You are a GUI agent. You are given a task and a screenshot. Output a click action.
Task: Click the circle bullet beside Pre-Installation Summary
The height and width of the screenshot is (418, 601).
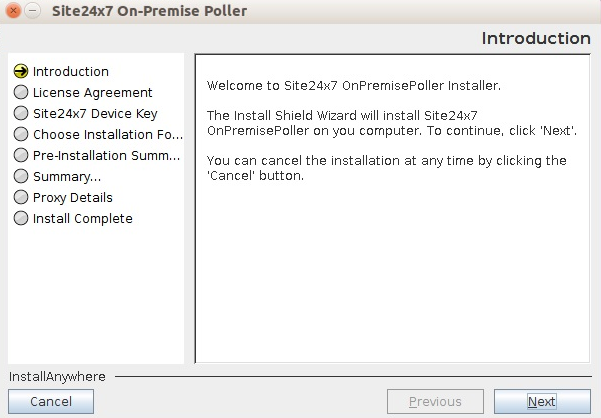(x=20, y=156)
